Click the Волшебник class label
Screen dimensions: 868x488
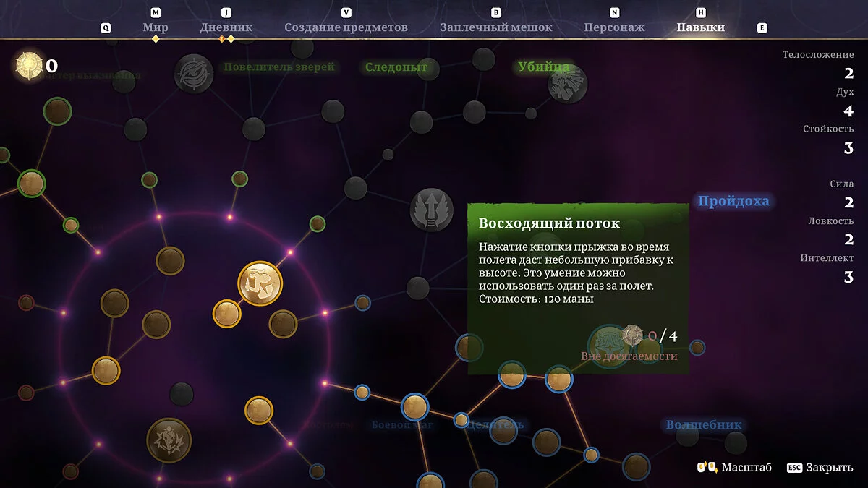click(x=704, y=425)
